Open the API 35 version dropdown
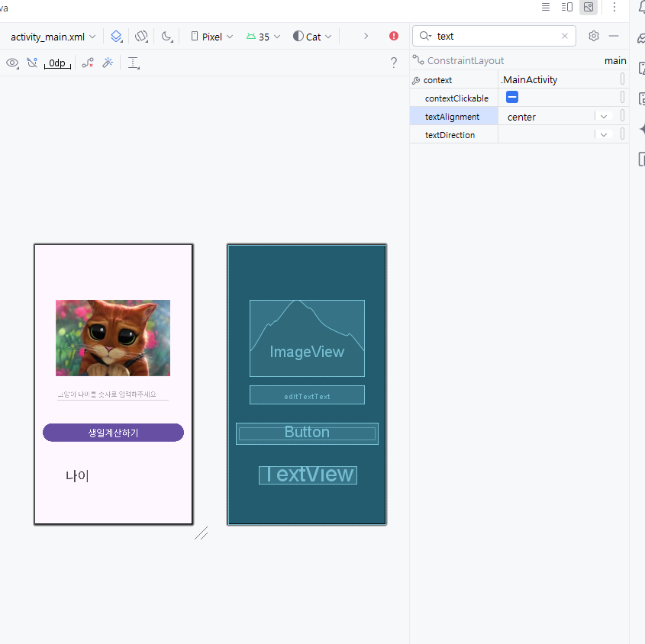Image resolution: width=645 pixels, height=644 pixels. point(263,37)
